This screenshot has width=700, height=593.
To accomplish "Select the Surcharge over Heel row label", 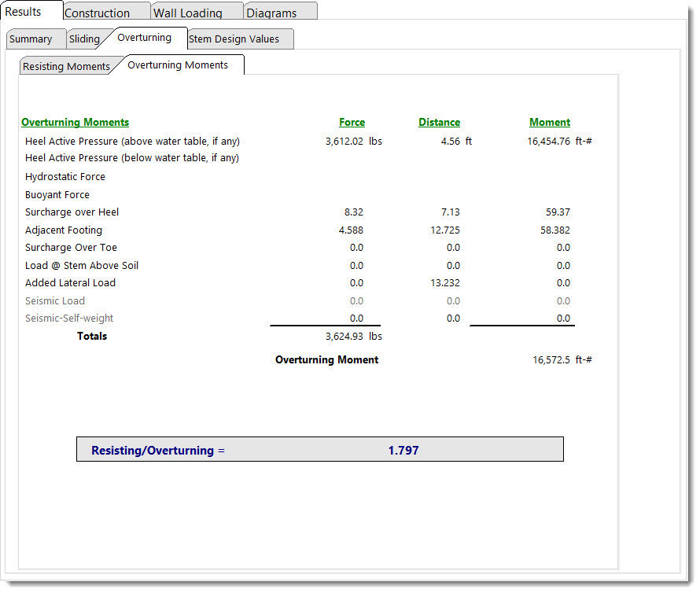I will click(x=72, y=212).
